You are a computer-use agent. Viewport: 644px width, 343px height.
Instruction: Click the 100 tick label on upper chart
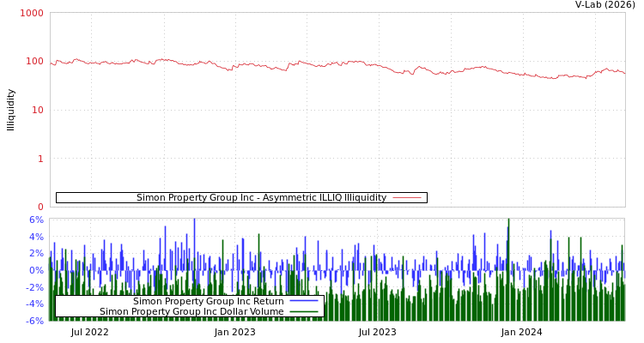(x=34, y=62)
